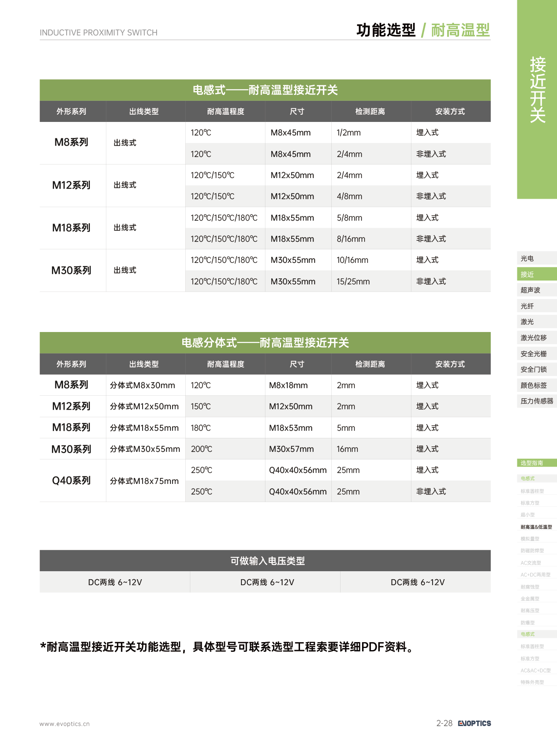
Task: Open the 耐高压型 index entry
Action: click(530, 610)
